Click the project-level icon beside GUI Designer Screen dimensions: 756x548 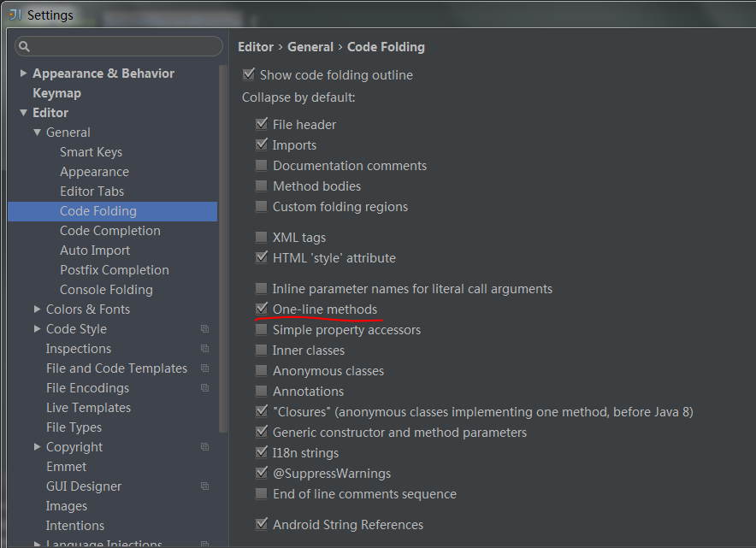point(205,486)
